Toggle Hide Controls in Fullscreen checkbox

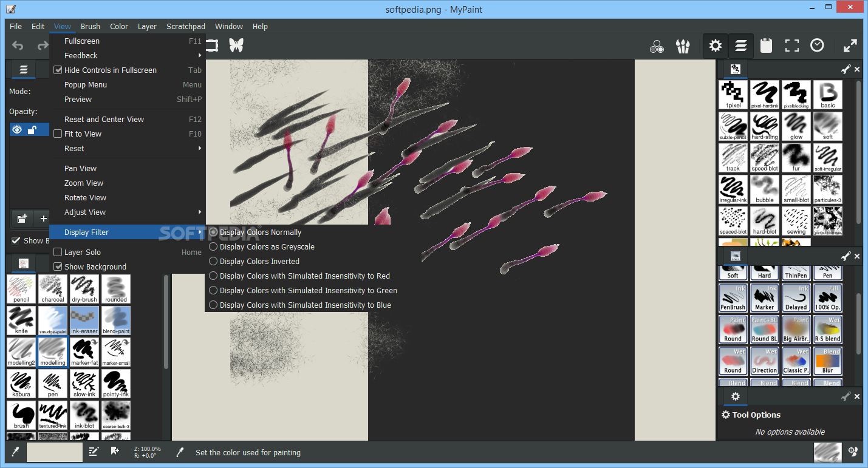[58, 70]
